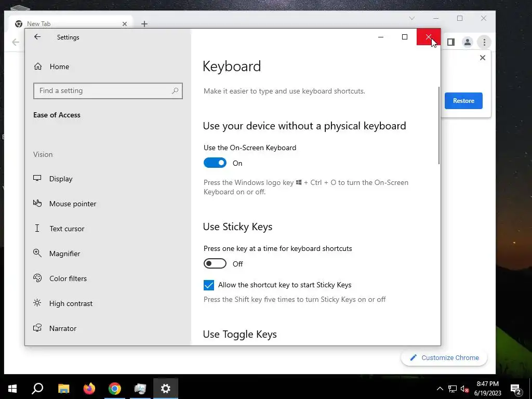Select the New Tab tab in Chrome

point(71,24)
